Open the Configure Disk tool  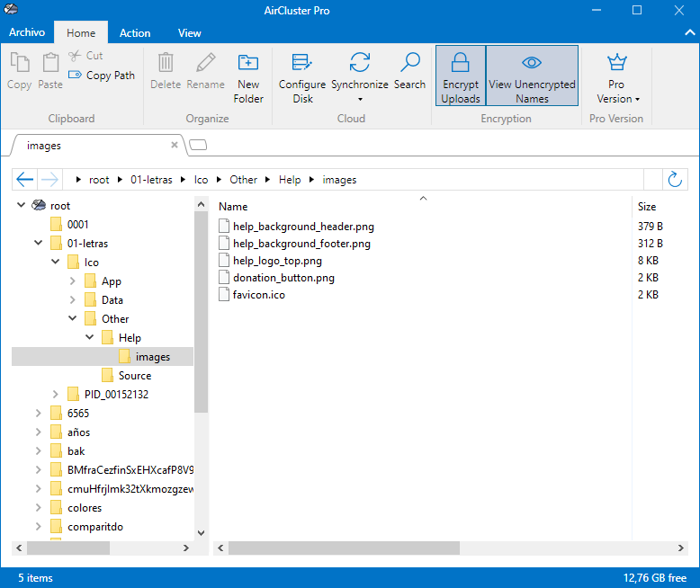click(302, 76)
